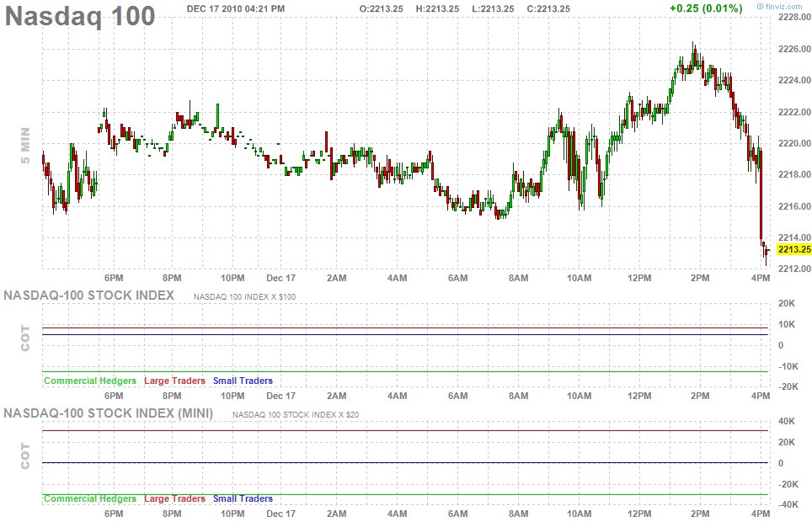
Task: Click the 40K label on MINI COT axis
Action: (x=787, y=422)
